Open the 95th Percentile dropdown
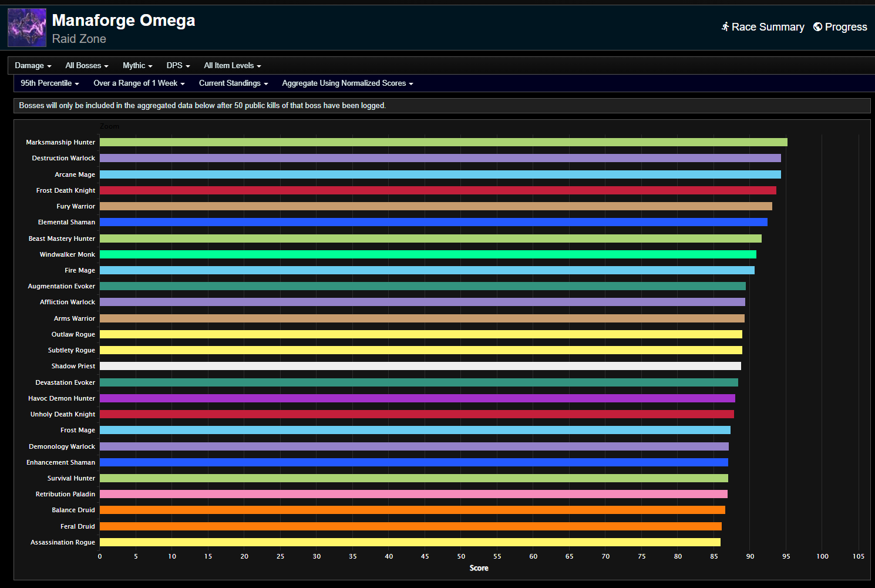 49,83
